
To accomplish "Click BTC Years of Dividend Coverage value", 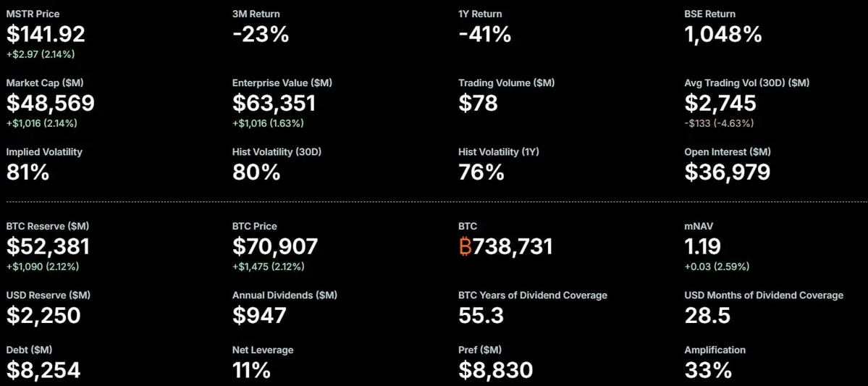I will (x=481, y=316).
